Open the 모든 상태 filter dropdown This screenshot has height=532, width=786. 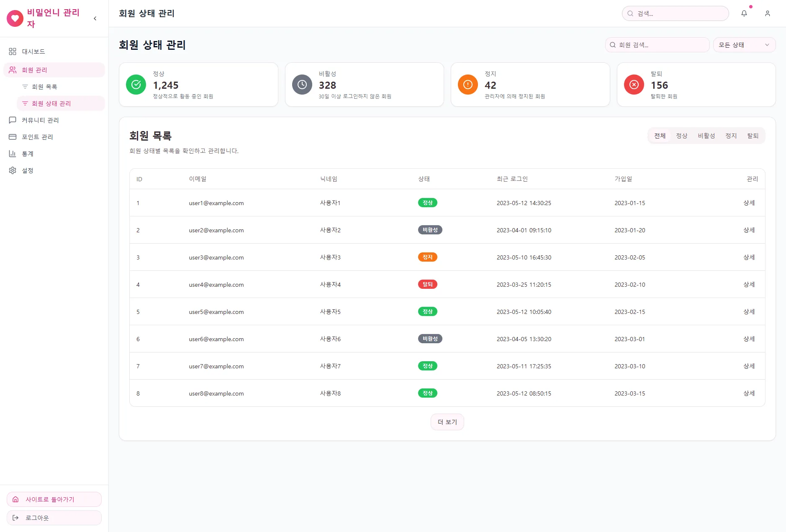[x=744, y=45]
